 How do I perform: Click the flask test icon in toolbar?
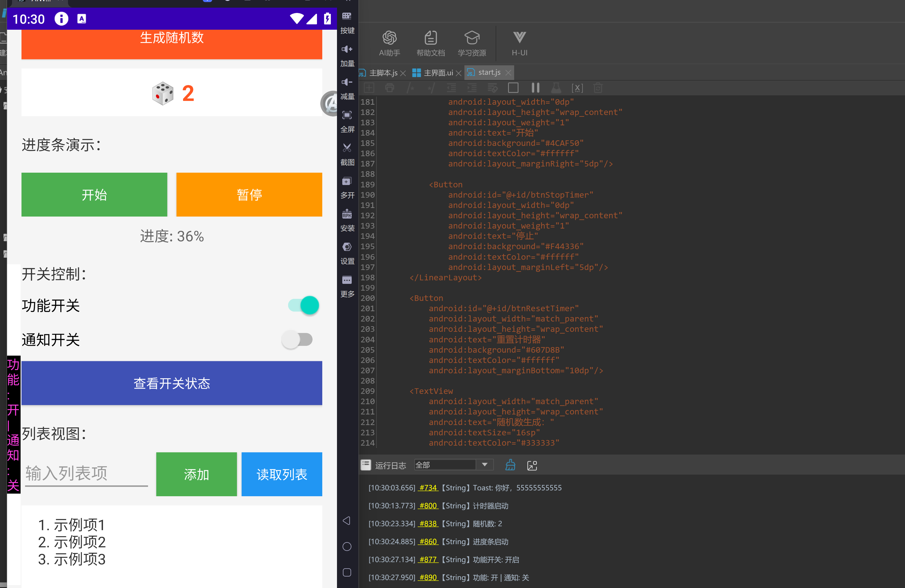(556, 88)
